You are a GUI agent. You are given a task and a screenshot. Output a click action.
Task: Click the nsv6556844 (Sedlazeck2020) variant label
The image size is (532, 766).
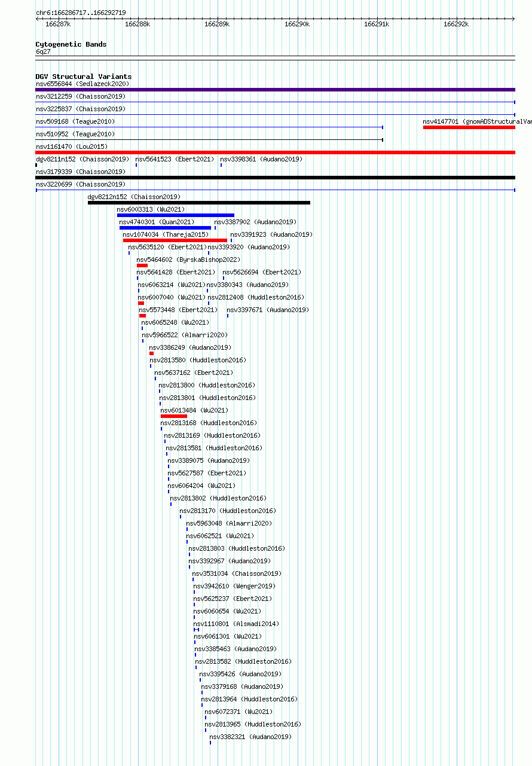[82, 84]
